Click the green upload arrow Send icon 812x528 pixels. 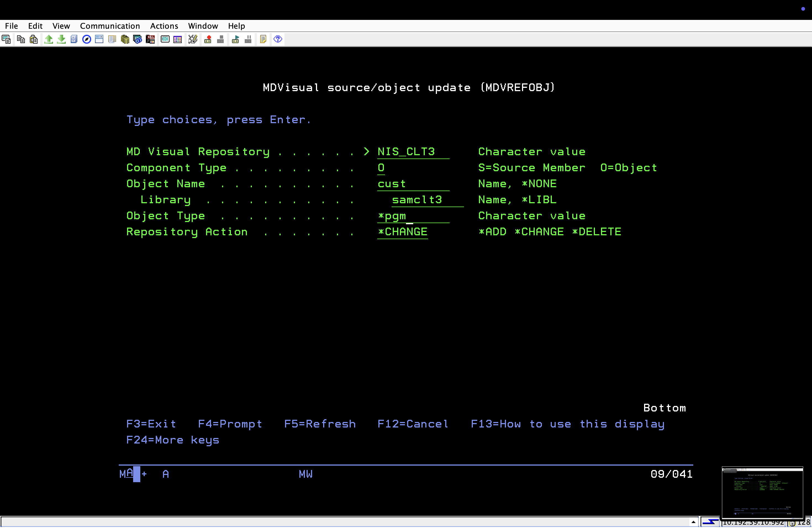tap(48, 39)
